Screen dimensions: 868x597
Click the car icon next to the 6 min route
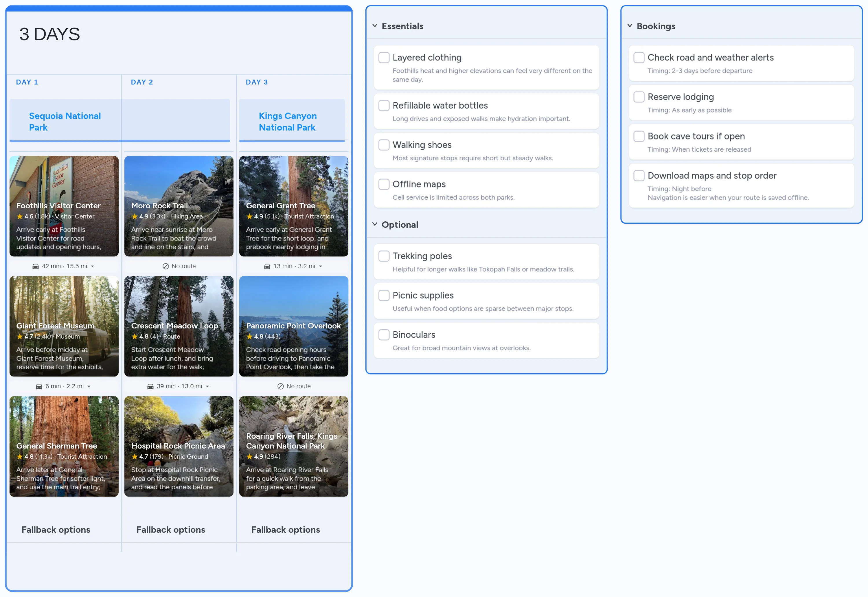pyautogui.click(x=39, y=386)
